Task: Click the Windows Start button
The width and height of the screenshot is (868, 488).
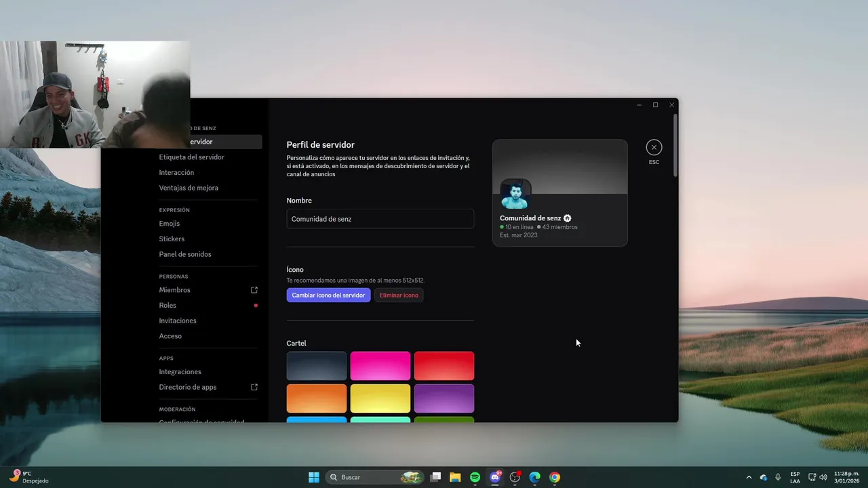Action: click(x=314, y=477)
